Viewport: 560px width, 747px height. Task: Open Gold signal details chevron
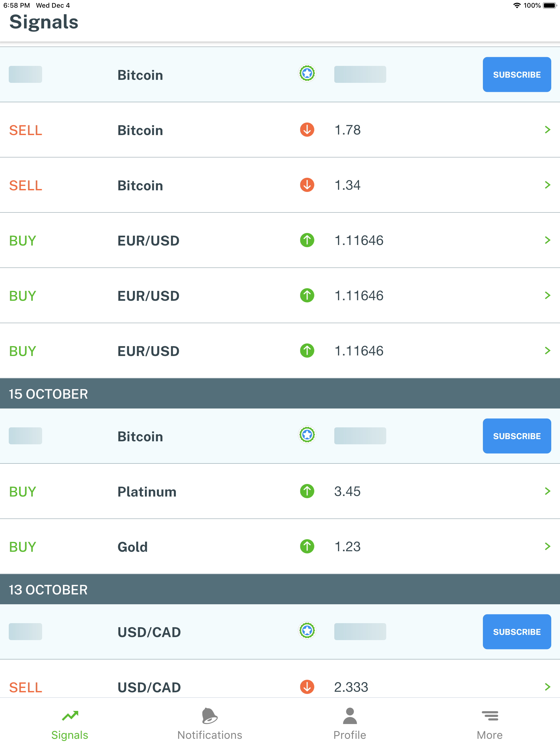tap(547, 546)
